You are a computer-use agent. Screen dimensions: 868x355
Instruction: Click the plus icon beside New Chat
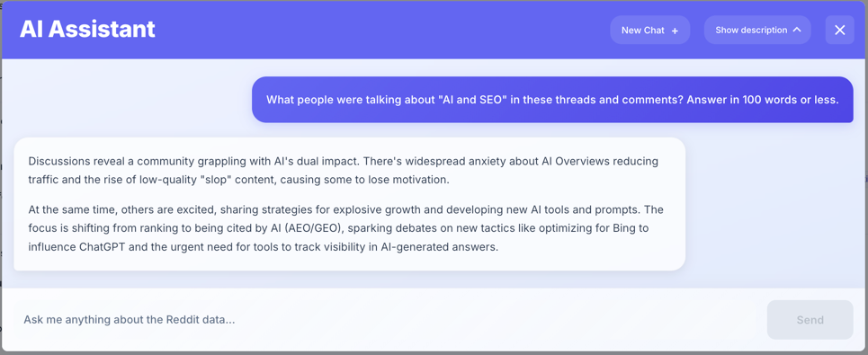pyautogui.click(x=675, y=31)
